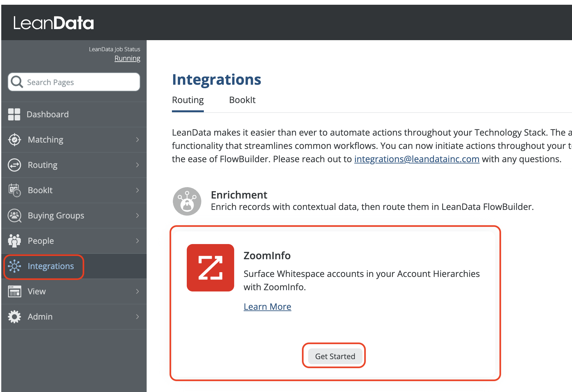This screenshot has height=392, width=572.
Task: Click the Routing arrows icon in sidebar
Action: click(15, 165)
